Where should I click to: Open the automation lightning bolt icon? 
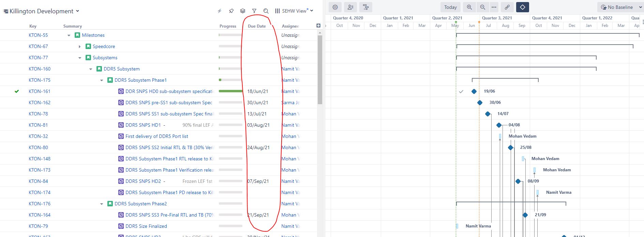[220, 11]
